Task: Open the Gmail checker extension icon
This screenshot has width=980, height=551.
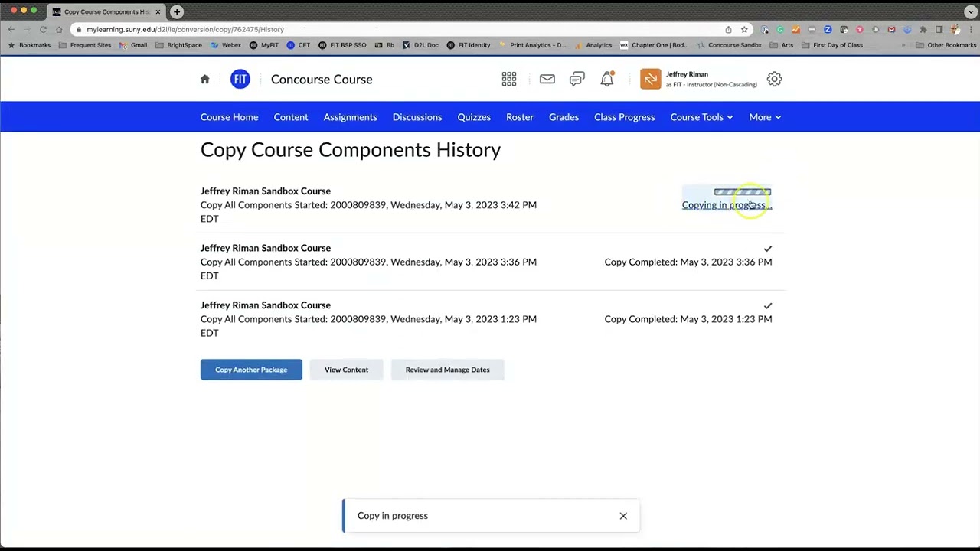Action: coord(891,29)
